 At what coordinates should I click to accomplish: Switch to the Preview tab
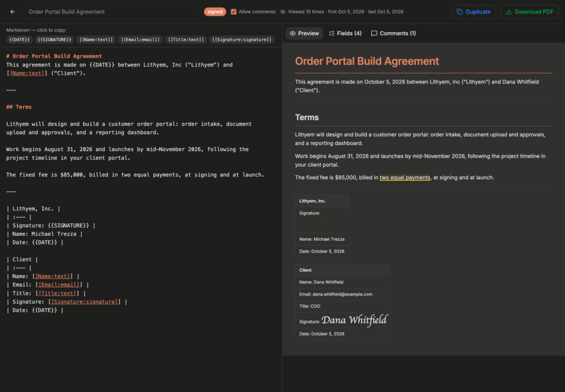pyautogui.click(x=305, y=34)
